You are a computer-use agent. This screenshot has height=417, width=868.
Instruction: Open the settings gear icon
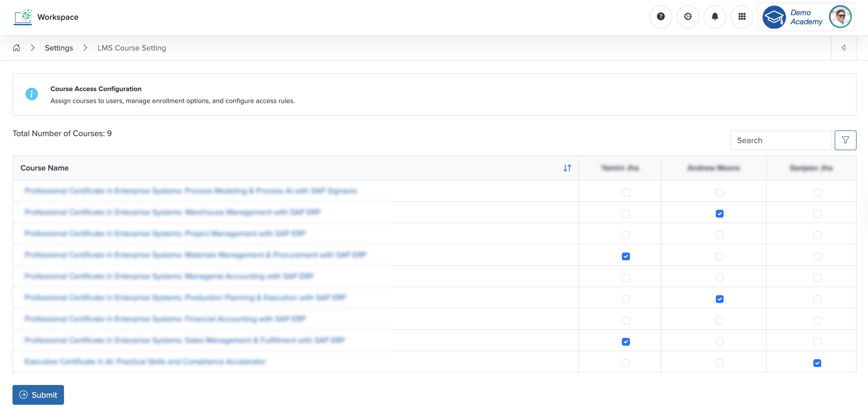(688, 17)
